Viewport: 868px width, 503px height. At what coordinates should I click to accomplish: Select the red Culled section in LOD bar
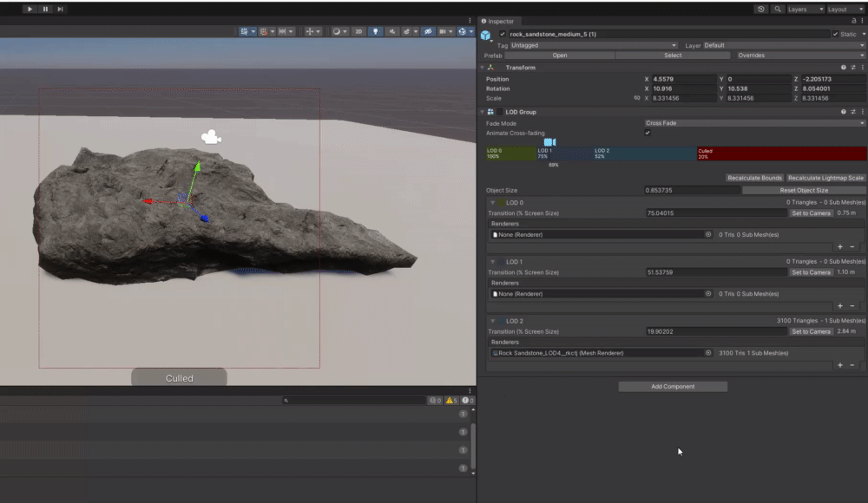(x=780, y=154)
